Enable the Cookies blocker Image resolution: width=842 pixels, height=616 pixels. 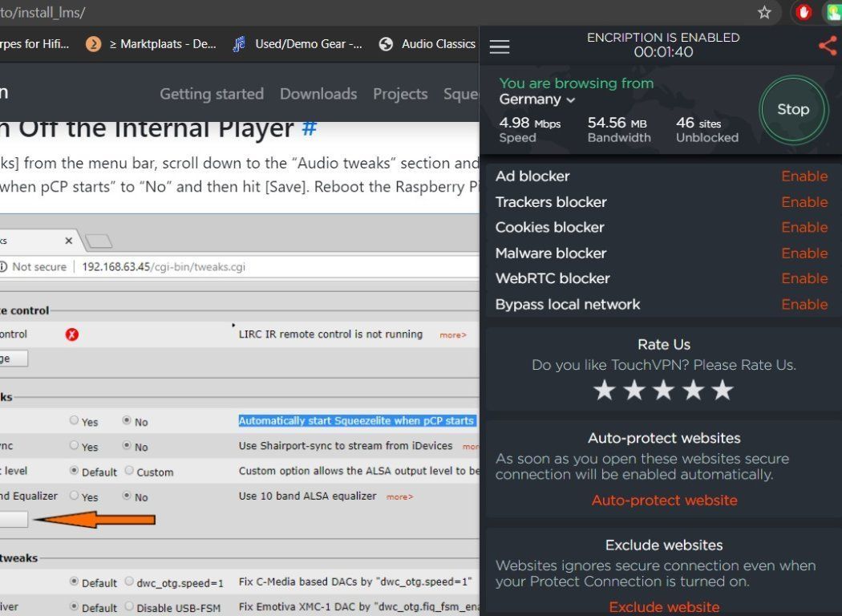(804, 227)
